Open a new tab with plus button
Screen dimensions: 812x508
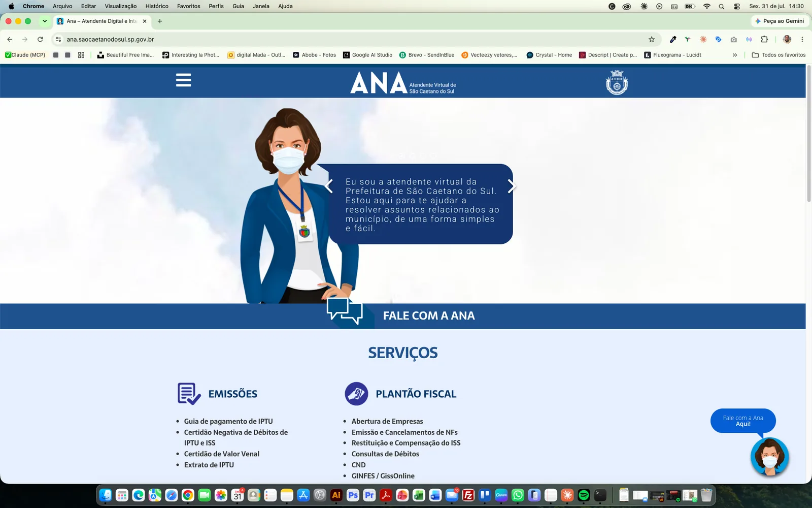[x=160, y=21]
